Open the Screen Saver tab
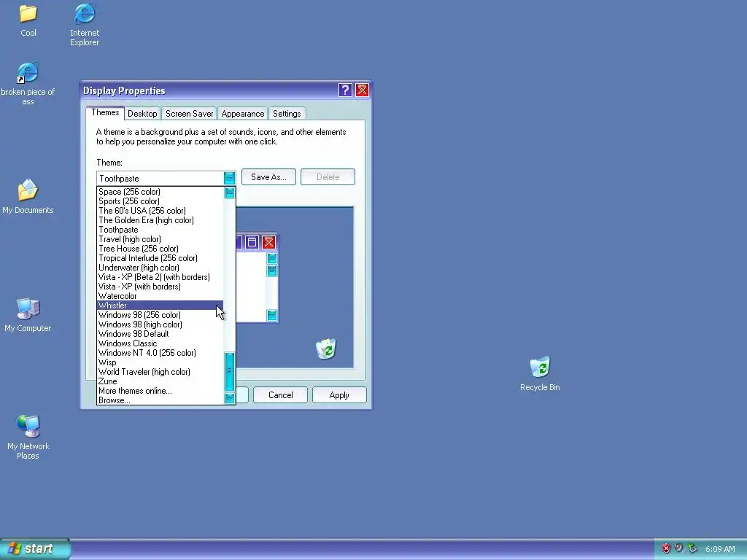Screen dimensions: 747x560 pyautogui.click(x=189, y=114)
